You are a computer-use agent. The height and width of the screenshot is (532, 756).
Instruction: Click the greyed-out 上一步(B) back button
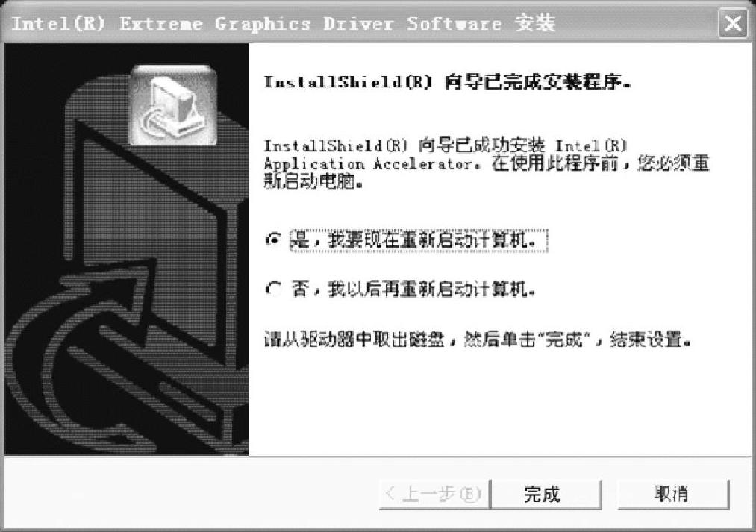[434, 494]
